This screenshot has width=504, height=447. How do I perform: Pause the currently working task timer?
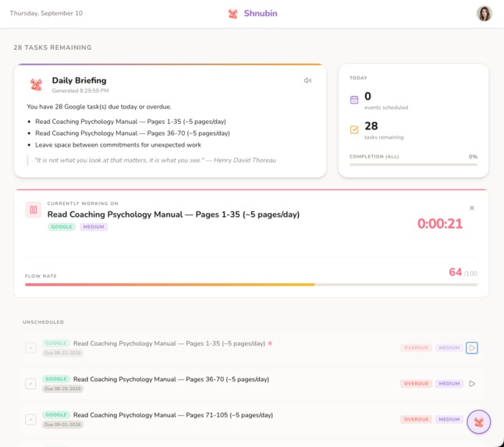click(34, 210)
